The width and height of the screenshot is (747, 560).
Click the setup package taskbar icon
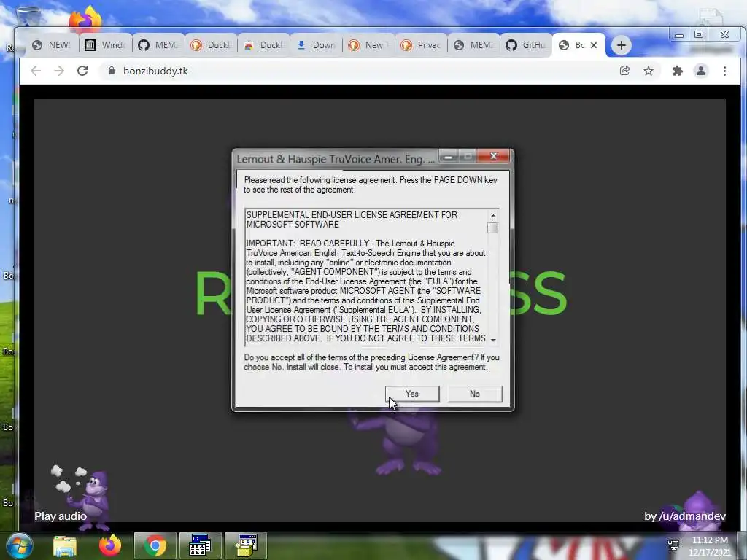[246, 545]
